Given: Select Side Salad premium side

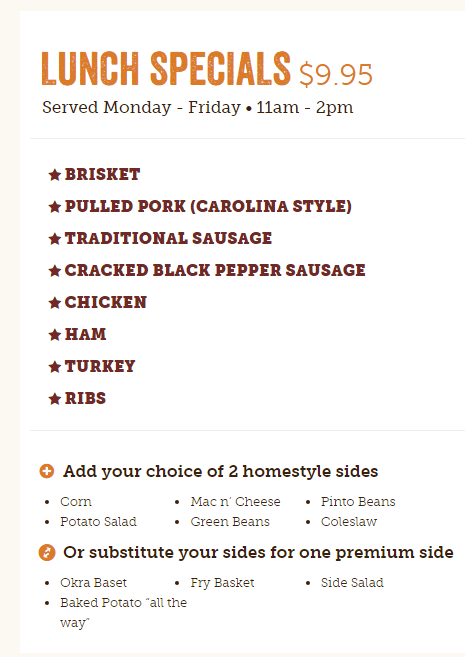Looking at the screenshot, I should (x=352, y=582).
